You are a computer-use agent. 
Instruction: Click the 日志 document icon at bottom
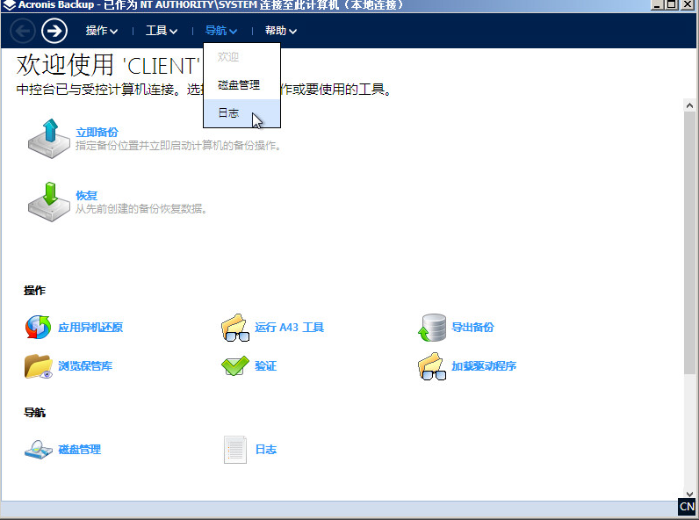[x=235, y=450]
